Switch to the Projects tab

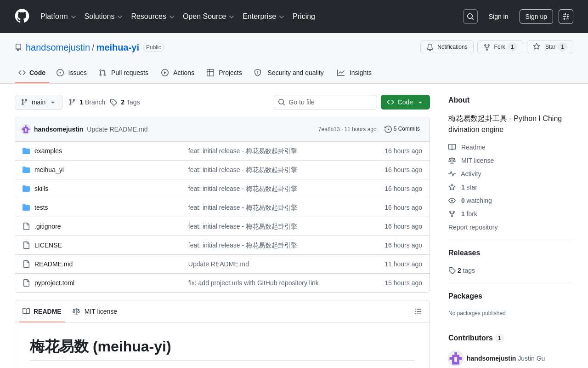click(224, 73)
